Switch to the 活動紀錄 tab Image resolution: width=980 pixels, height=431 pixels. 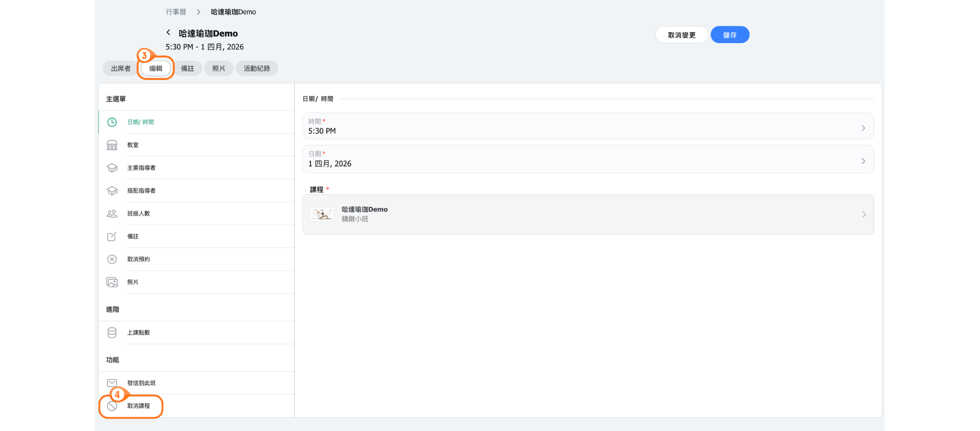point(256,68)
